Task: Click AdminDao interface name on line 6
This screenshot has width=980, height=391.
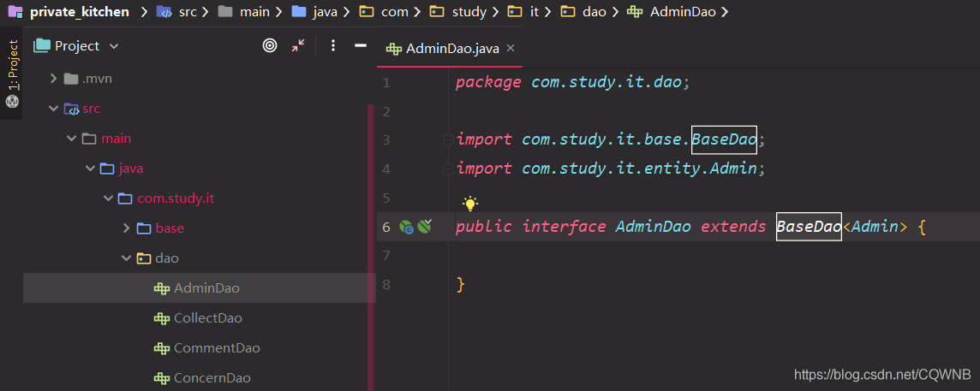Action: point(653,227)
